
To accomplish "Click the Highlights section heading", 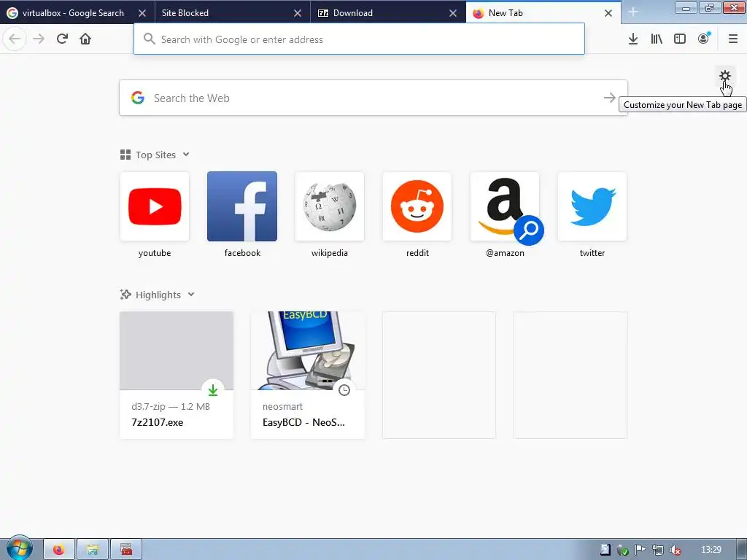I will 158,295.
